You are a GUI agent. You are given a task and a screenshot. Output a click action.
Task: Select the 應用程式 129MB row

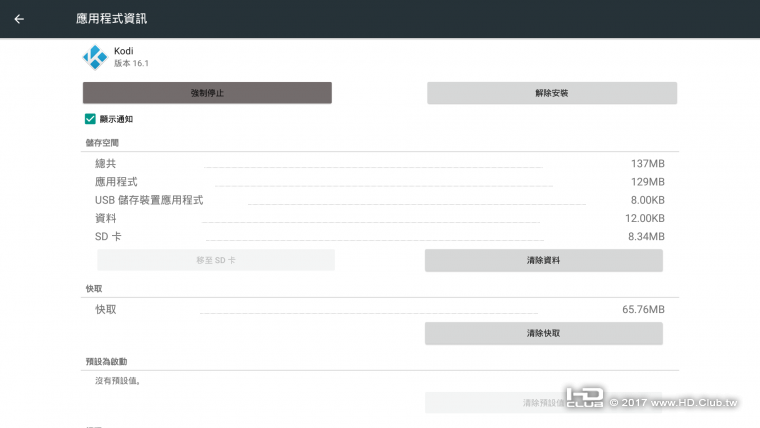(380, 182)
